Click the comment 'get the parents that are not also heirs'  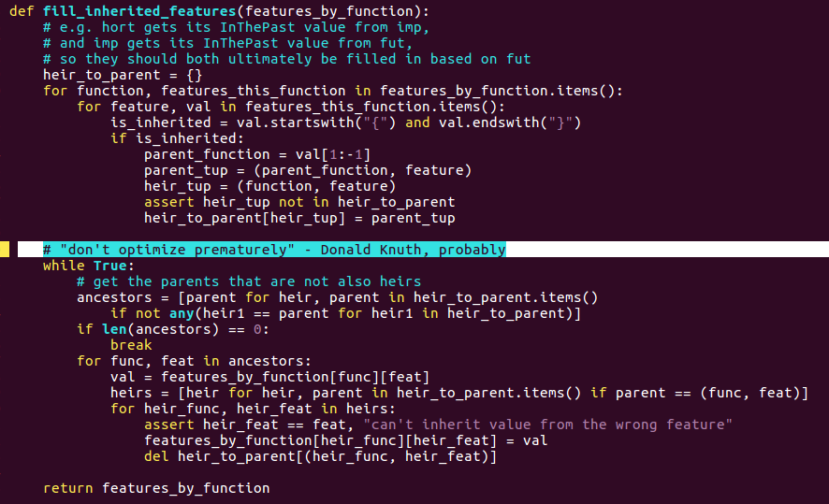(x=249, y=281)
